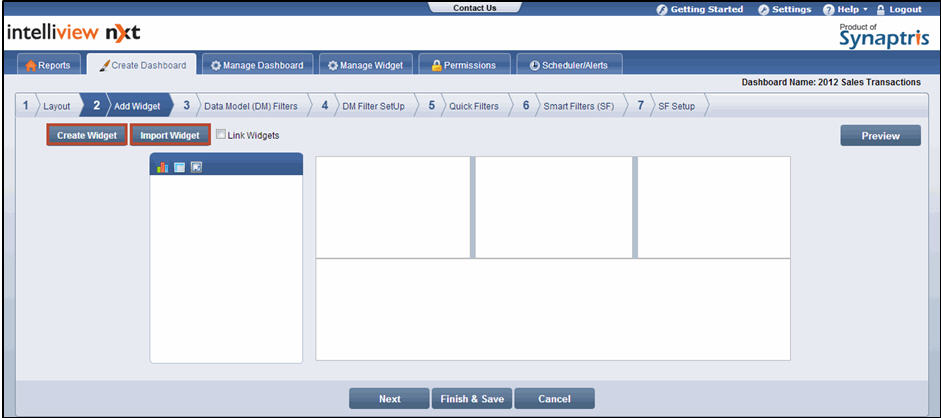Select the top-middle layout cell
Image resolution: width=941 pixels, height=418 pixels.
(x=554, y=208)
